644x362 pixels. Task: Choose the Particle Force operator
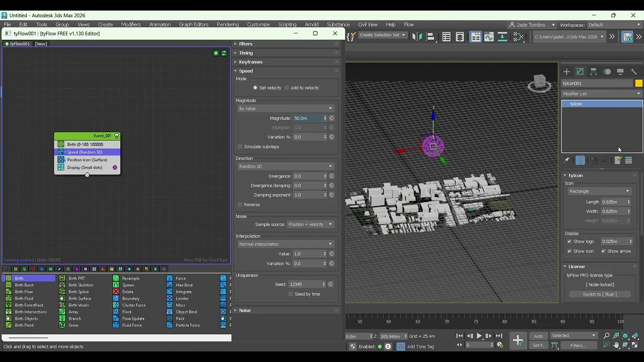[188, 325]
